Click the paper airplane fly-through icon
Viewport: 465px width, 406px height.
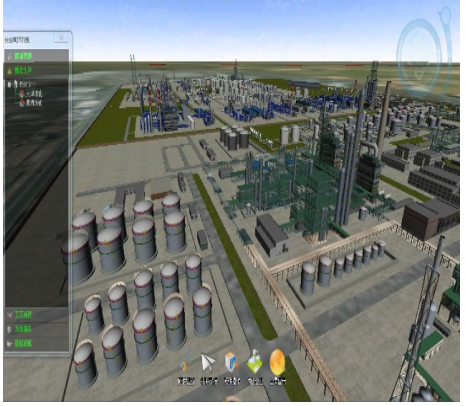pos(208,362)
